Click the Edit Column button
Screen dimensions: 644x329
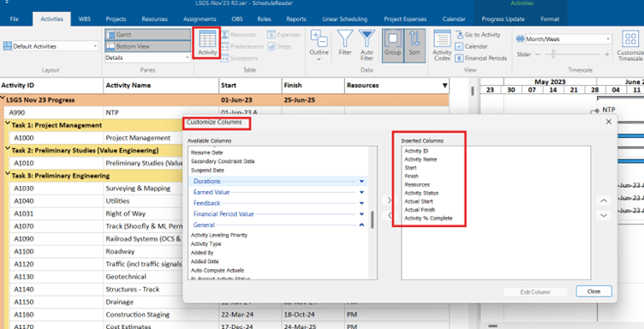click(535, 292)
